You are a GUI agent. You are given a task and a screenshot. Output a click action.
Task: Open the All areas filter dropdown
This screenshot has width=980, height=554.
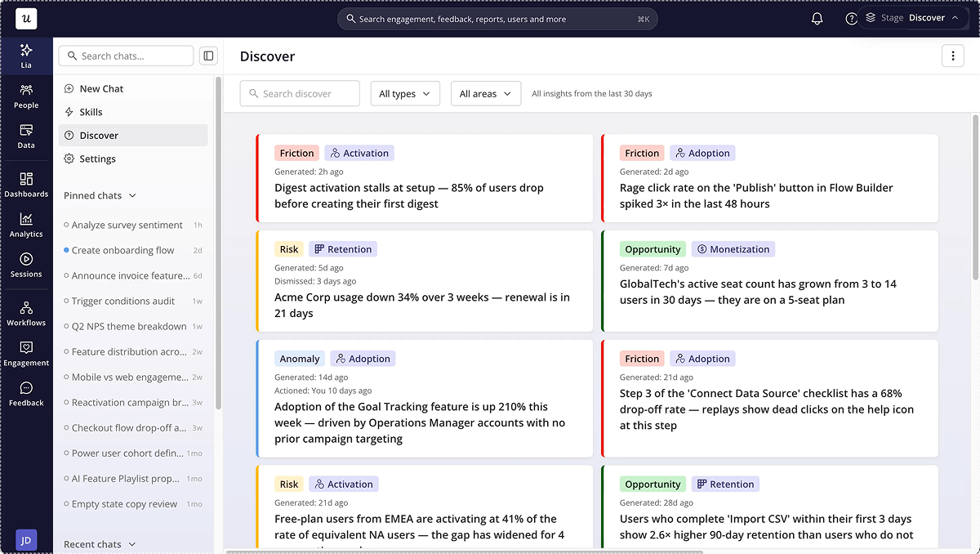pyautogui.click(x=486, y=94)
